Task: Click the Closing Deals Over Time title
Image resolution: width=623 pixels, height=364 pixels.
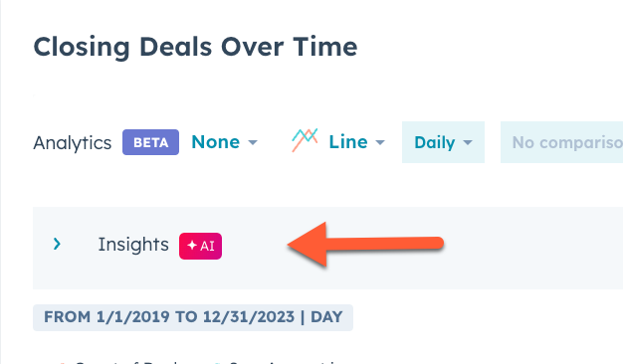Action: coord(195,47)
